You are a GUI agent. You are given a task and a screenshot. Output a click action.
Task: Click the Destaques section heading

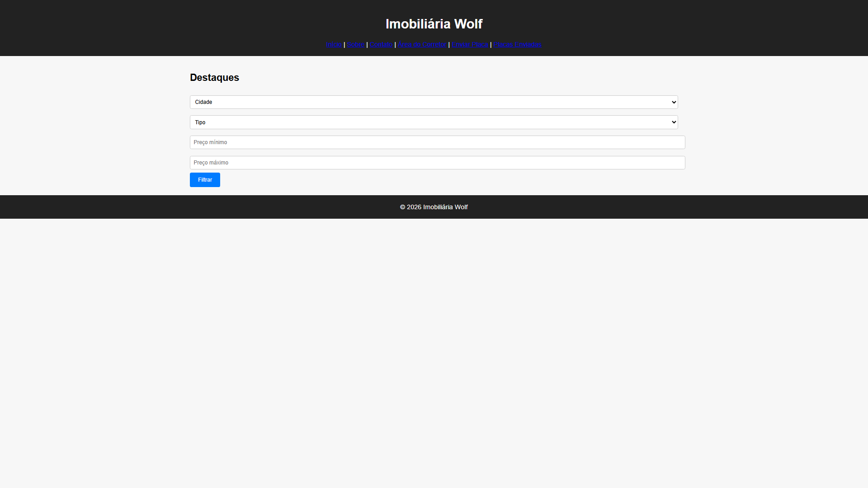coord(214,78)
